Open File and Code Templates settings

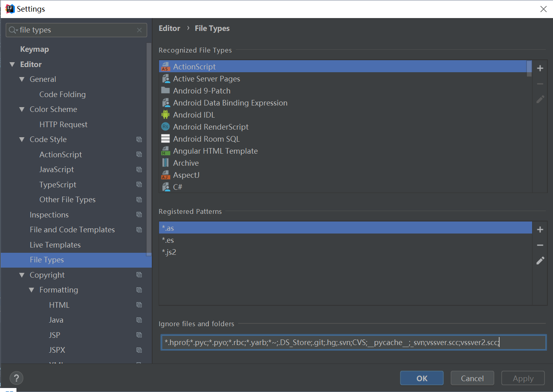pyautogui.click(x=72, y=230)
